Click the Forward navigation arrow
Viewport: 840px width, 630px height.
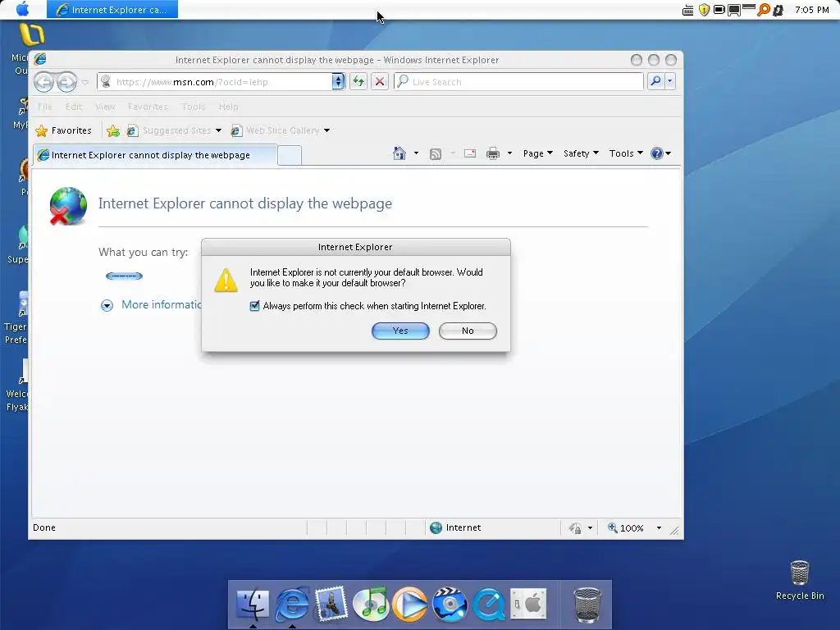click(66, 82)
